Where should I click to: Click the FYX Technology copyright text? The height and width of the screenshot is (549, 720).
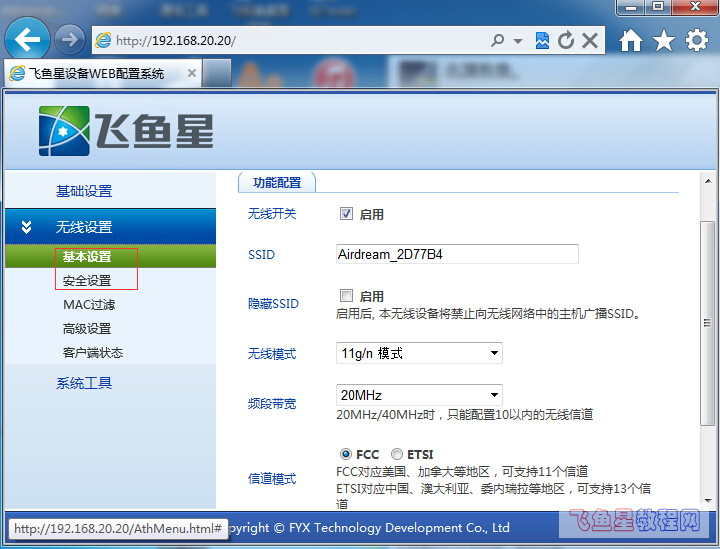pos(370,528)
